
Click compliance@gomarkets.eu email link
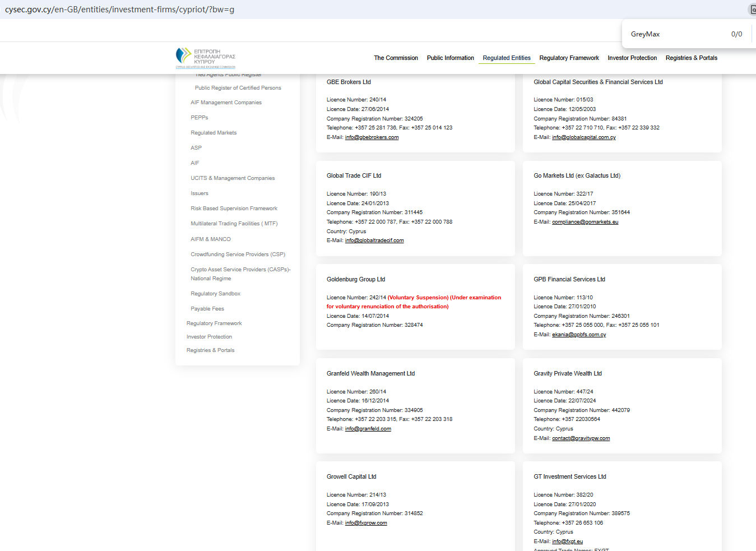(585, 222)
